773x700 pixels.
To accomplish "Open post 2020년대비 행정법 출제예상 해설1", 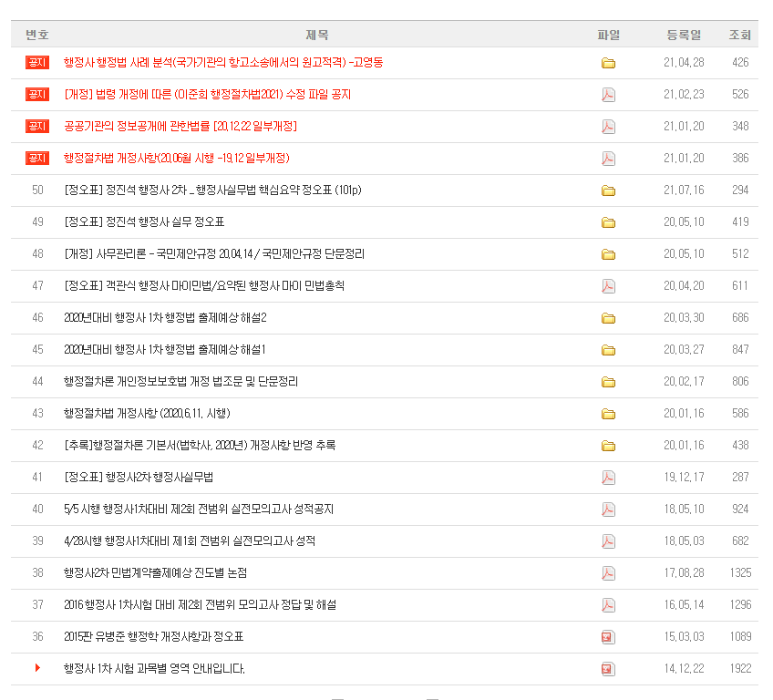I will click(165, 349).
